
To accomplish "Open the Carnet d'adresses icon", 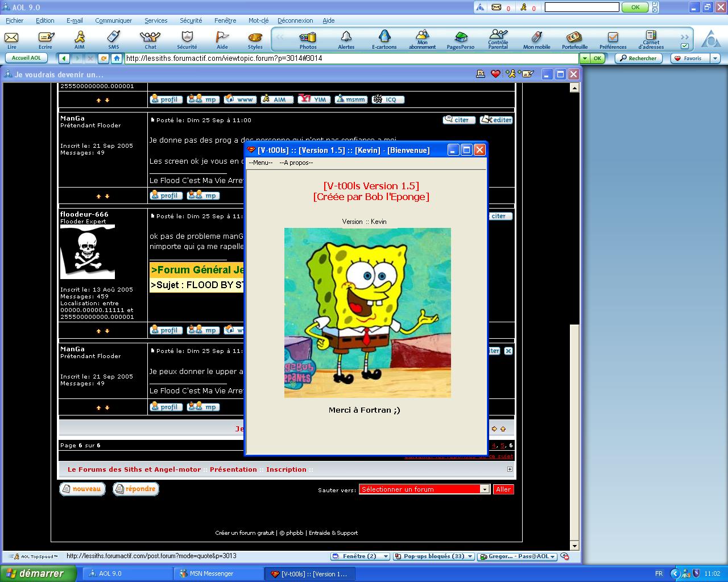I will 651,39.
